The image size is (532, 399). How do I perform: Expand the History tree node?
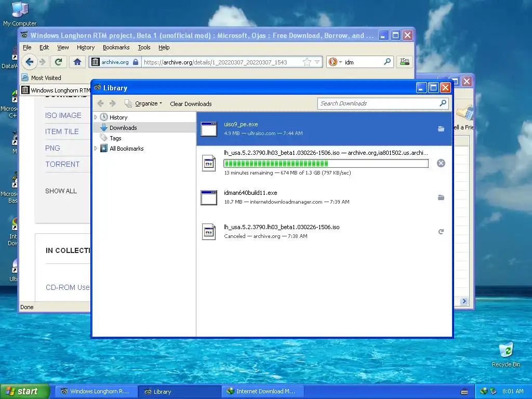96,117
